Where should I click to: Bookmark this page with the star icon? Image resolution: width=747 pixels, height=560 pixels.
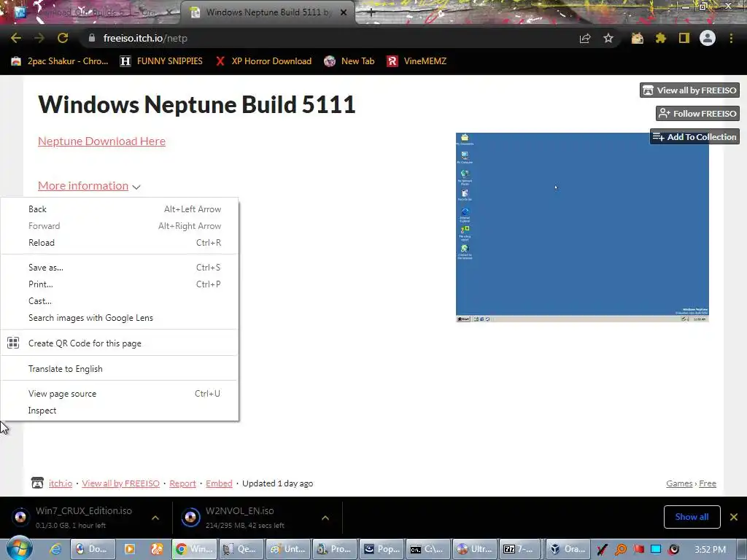(x=608, y=38)
